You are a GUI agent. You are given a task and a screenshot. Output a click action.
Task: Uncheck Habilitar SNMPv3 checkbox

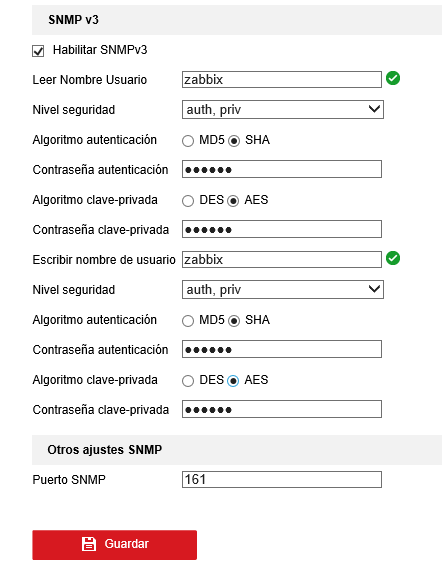[38, 51]
